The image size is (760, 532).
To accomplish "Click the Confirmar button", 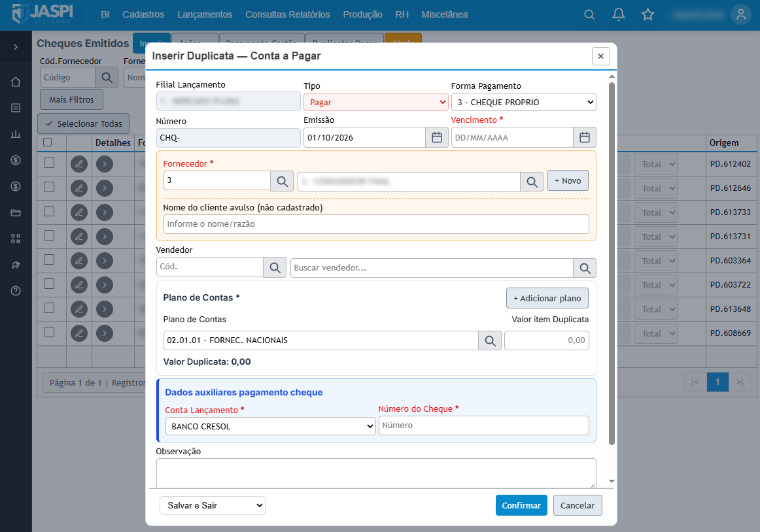I will click(x=521, y=505).
